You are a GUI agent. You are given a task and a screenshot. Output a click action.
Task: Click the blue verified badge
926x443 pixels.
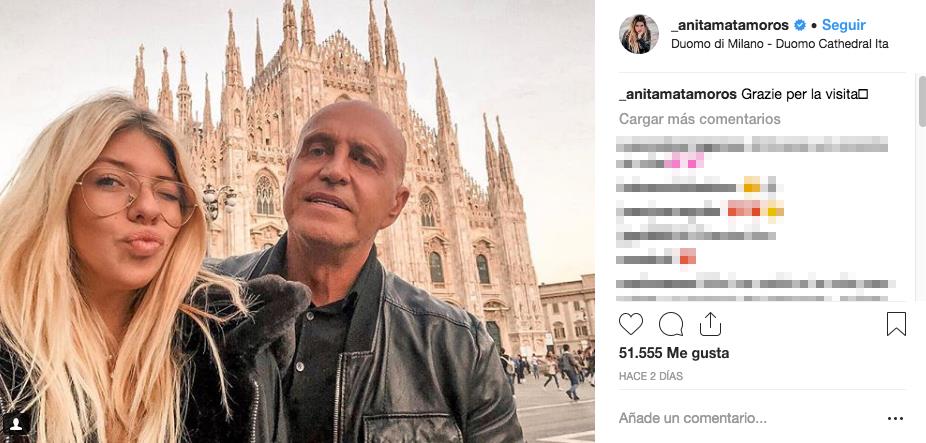coord(800,25)
